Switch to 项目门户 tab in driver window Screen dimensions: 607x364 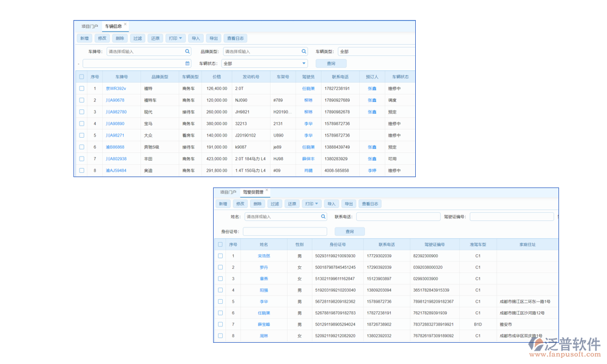pos(228,192)
